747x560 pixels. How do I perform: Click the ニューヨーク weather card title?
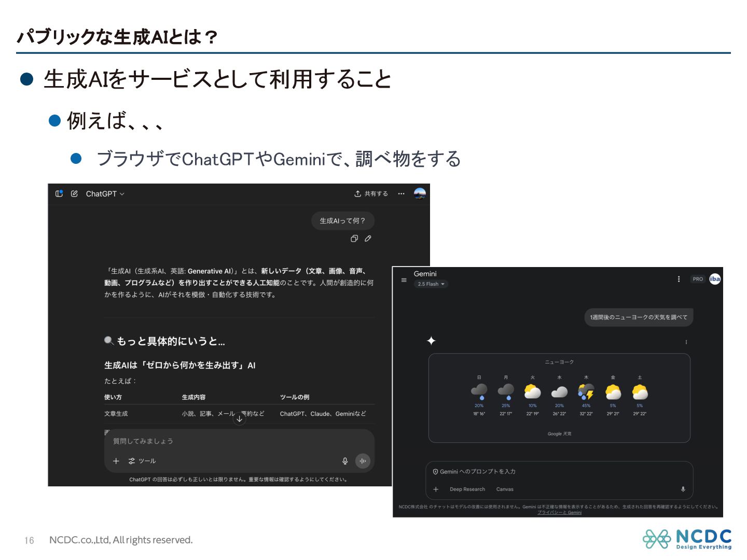point(559,362)
